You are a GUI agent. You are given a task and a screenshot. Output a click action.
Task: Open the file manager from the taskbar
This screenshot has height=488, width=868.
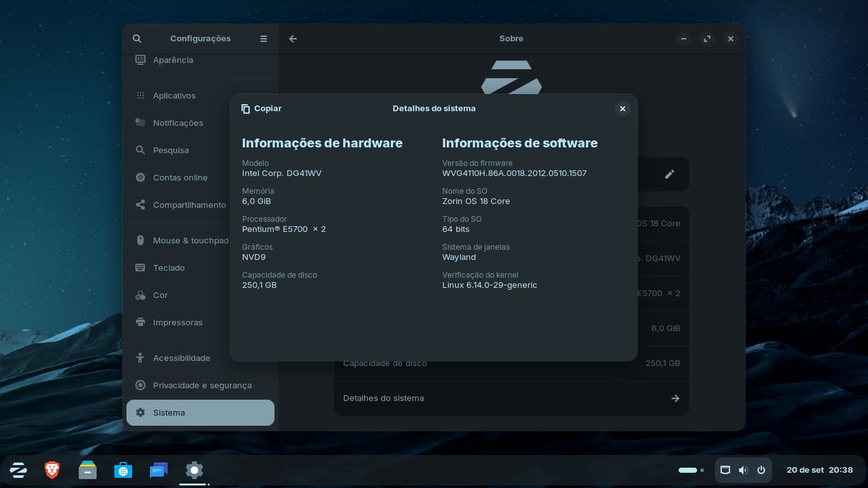point(88,470)
